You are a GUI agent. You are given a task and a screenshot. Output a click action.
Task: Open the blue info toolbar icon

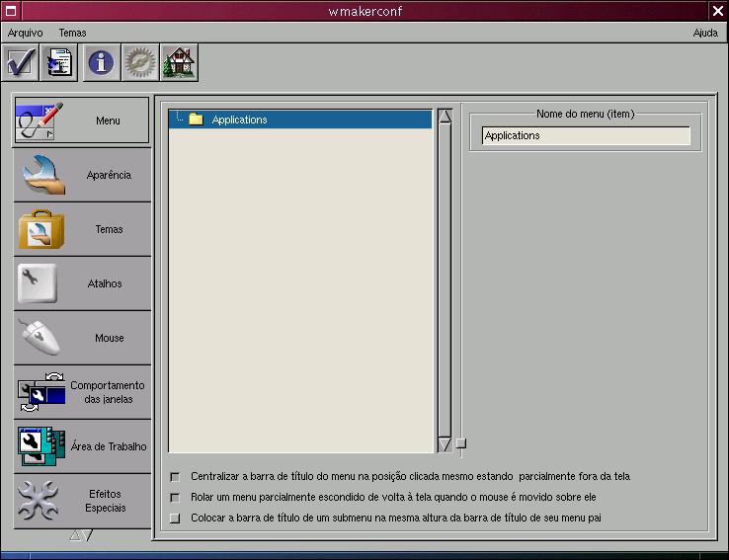click(x=101, y=63)
